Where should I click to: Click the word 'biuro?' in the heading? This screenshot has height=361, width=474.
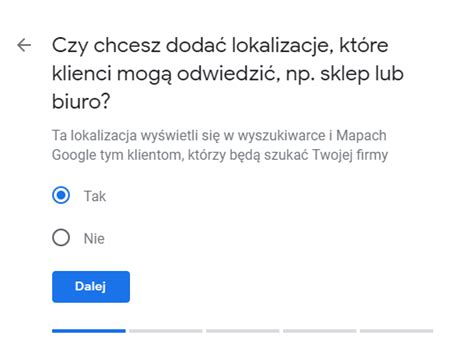[81, 101]
